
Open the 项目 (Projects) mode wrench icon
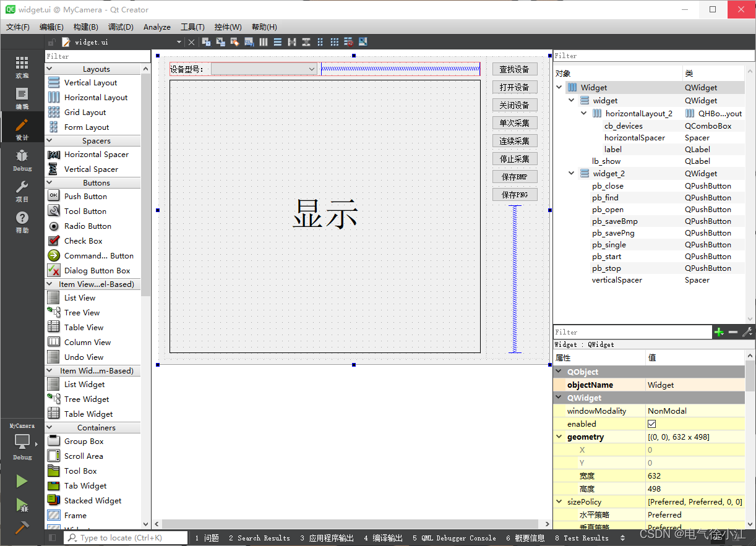point(22,191)
